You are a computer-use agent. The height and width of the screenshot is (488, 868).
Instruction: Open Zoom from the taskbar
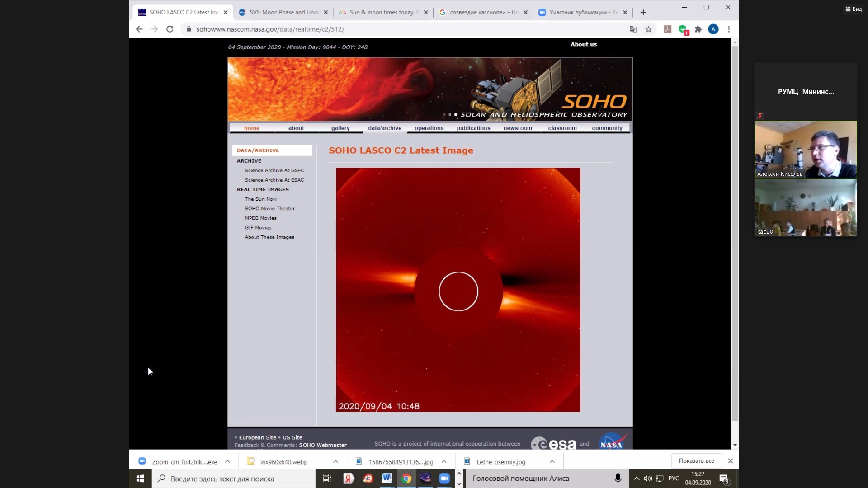(x=444, y=479)
